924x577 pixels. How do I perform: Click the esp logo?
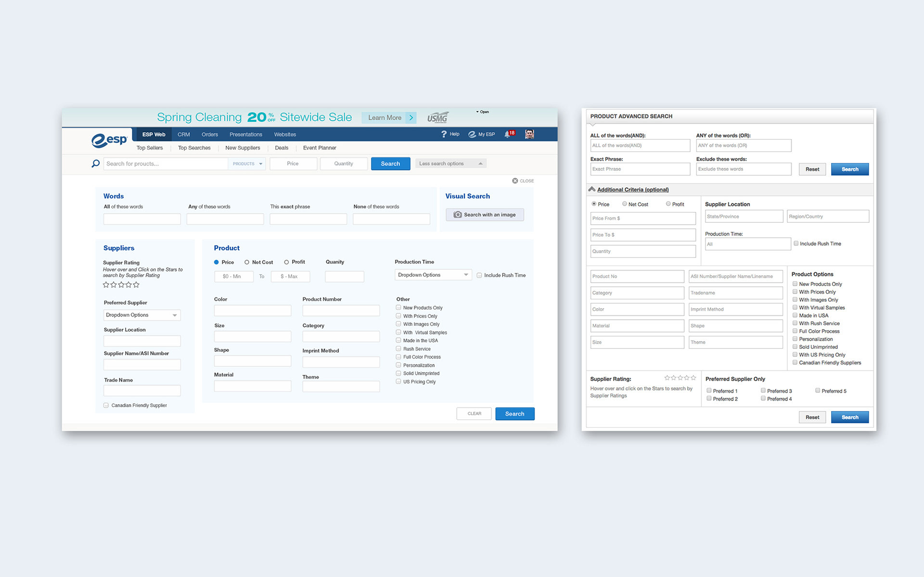pos(110,140)
